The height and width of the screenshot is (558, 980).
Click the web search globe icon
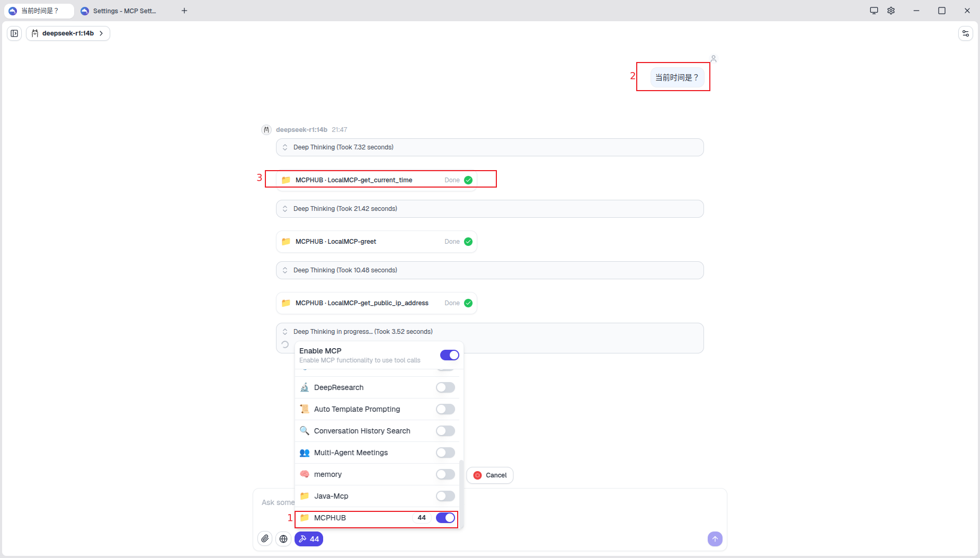[x=283, y=539]
